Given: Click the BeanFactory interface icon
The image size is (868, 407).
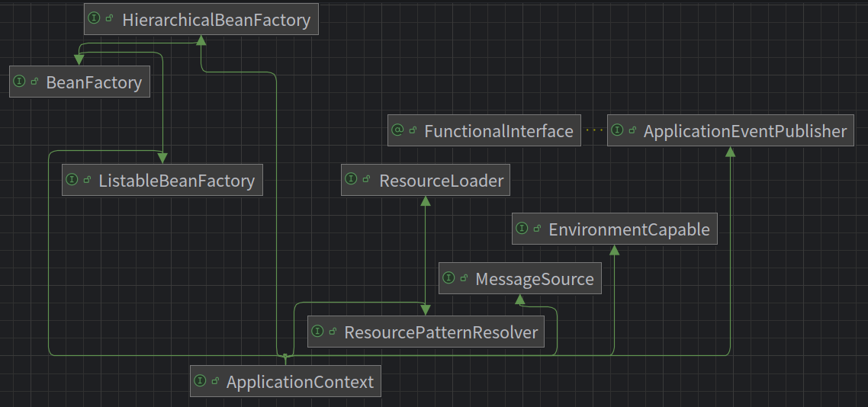Looking at the screenshot, I should 19,82.
